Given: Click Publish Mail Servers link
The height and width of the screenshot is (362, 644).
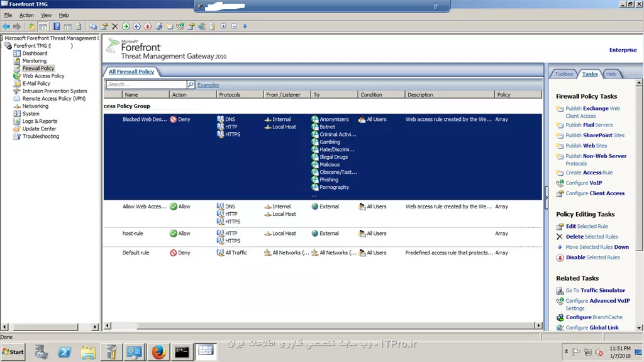Looking at the screenshot, I should click(x=589, y=125).
